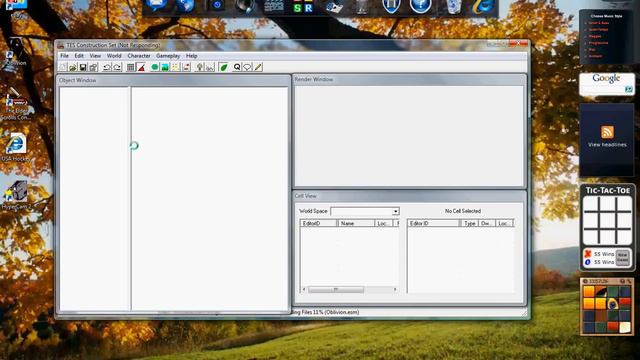Click the Google gadget search button

629,89
